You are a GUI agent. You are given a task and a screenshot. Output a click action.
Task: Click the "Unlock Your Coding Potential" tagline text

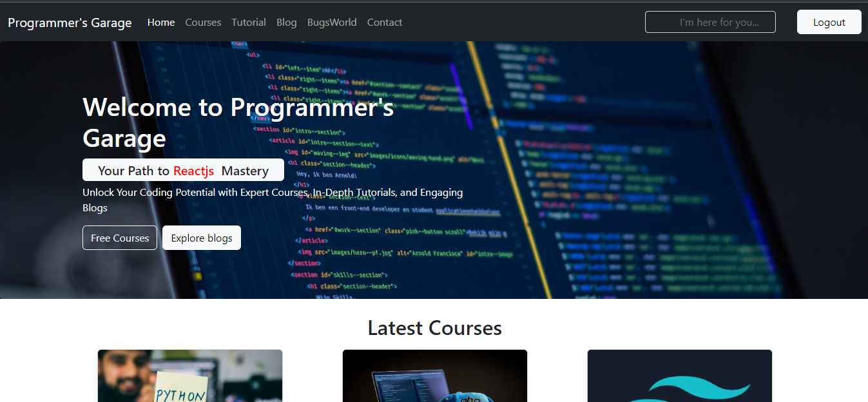point(273,200)
